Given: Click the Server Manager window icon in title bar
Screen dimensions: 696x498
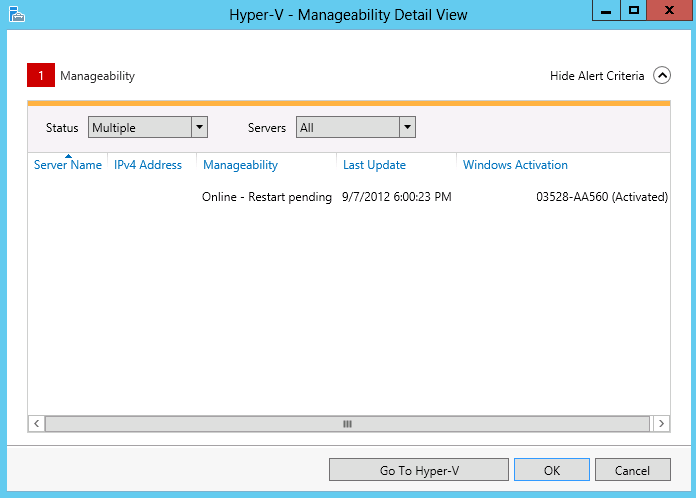Looking at the screenshot, I should (16, 14).
